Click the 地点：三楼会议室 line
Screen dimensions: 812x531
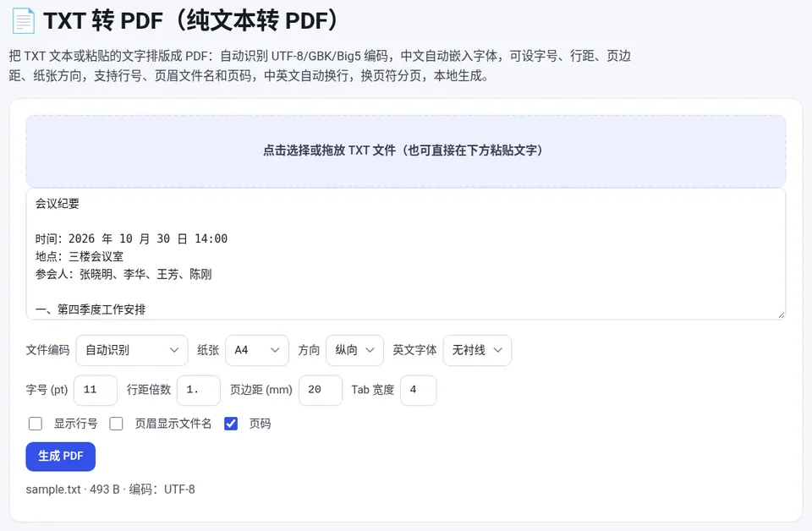tap(80, 256)
